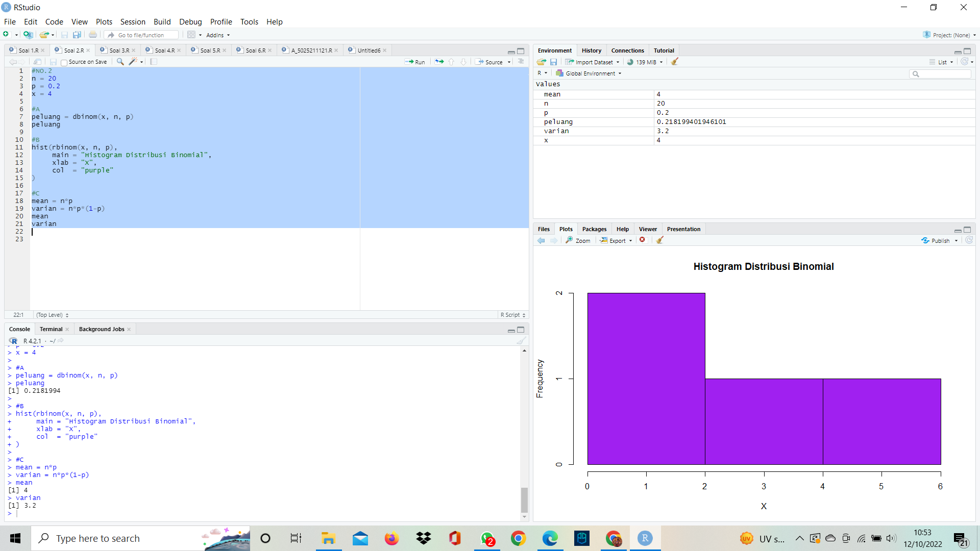The width and height of the screenshot is (980, 551).
Task: Click the Code Tools magic wand icon
Action: click(133, 62)
